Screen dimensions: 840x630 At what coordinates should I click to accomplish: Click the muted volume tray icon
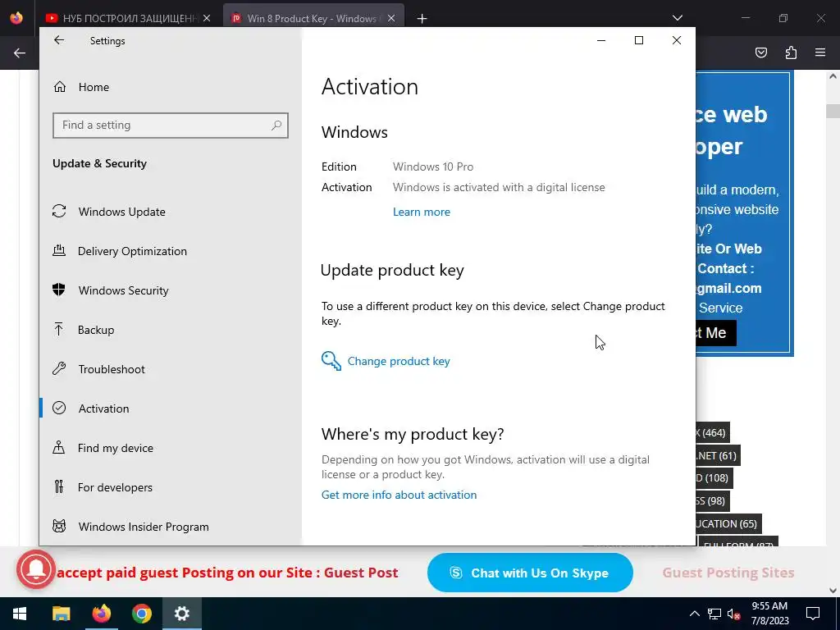(x=734, y=614)
